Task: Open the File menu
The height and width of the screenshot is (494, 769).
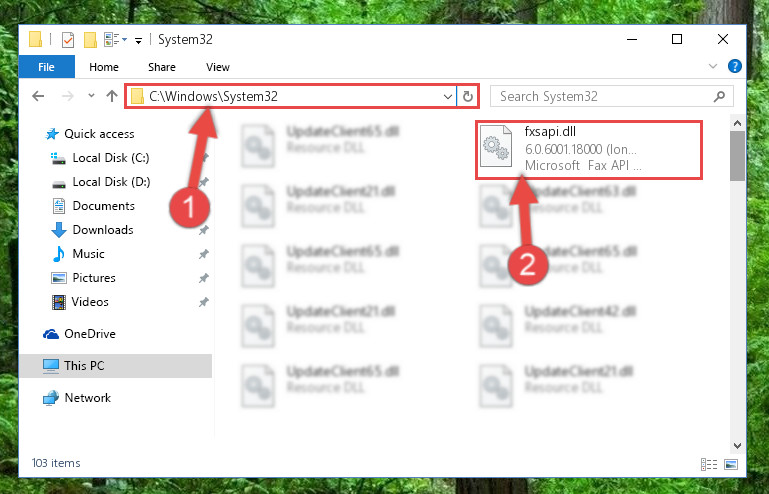Action: pyautogui.click(x=47, y=67)
